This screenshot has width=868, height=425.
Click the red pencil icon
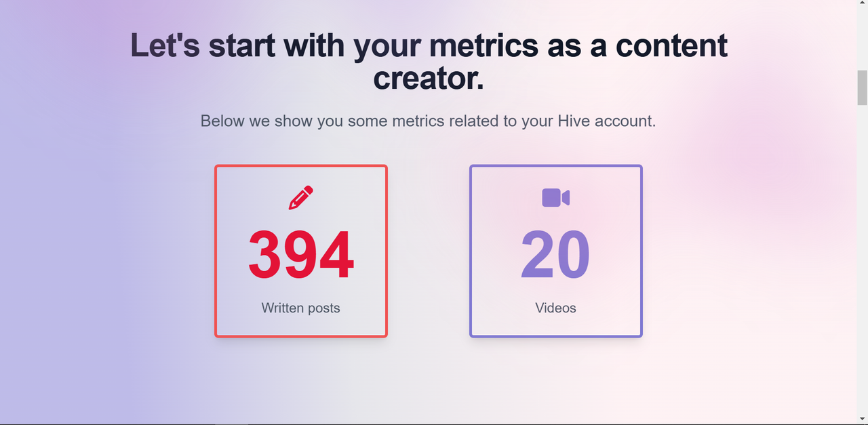click(301, 197)
